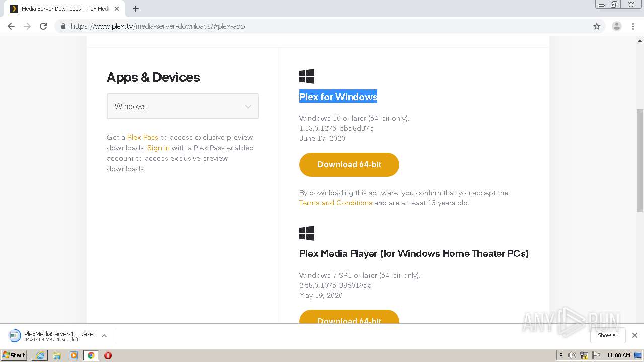Click version text 1.13.0.1275-bbd8d37b
This screenshot has height=362, width=644.
coord(337,128)
